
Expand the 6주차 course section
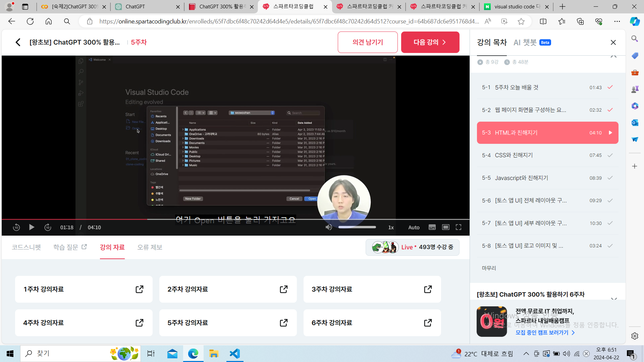point(614,299)
